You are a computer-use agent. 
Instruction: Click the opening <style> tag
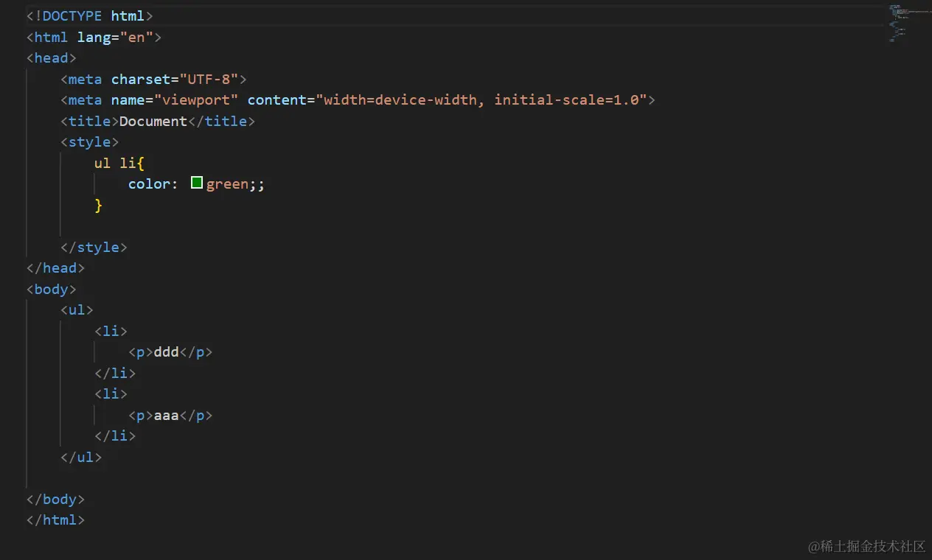point(89,141)
